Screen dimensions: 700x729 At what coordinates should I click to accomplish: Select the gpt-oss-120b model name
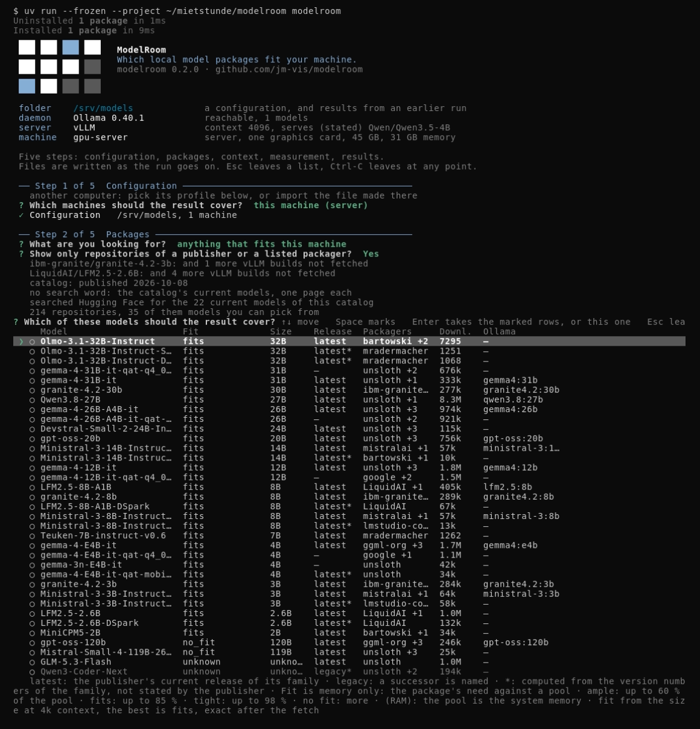pyautogui.click(x=73, y=642)
